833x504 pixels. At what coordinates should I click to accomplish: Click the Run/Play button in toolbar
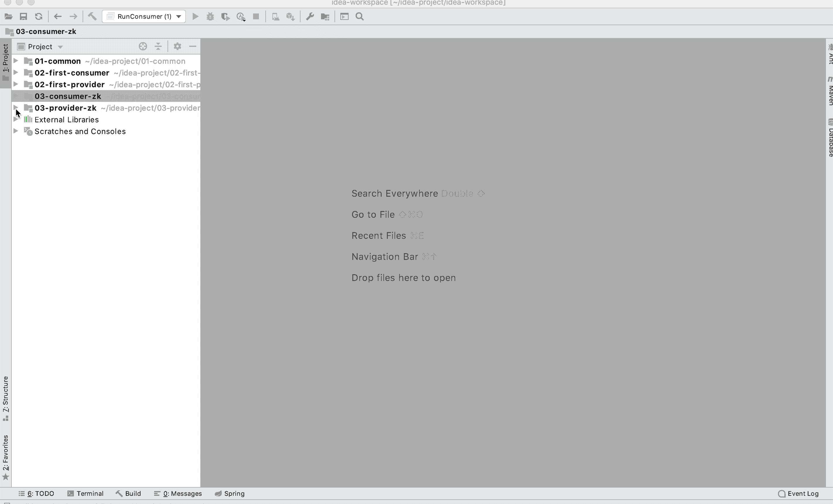click(195, 16)
